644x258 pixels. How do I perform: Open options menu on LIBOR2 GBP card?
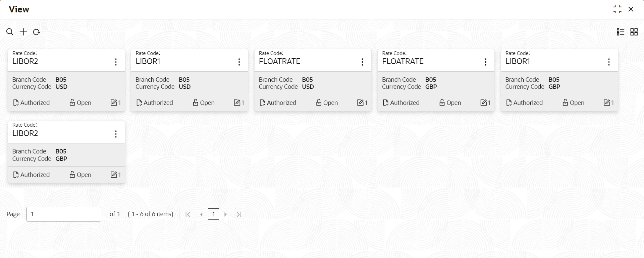coord(116,134)
